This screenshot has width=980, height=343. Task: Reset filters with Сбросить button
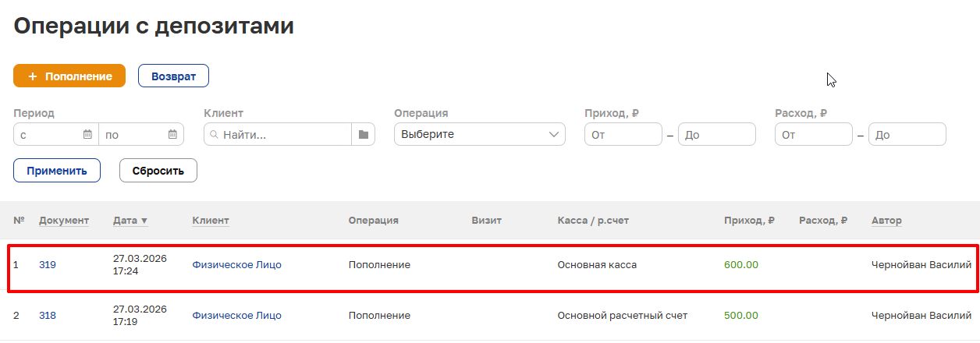click(x=158, y=171)
